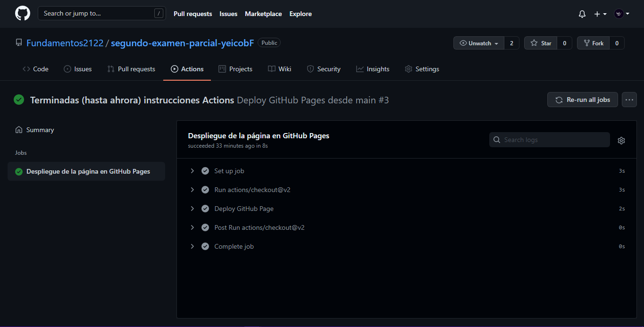Click Issues in top navigation
This screenshot has height=327, width=644.
228,14
